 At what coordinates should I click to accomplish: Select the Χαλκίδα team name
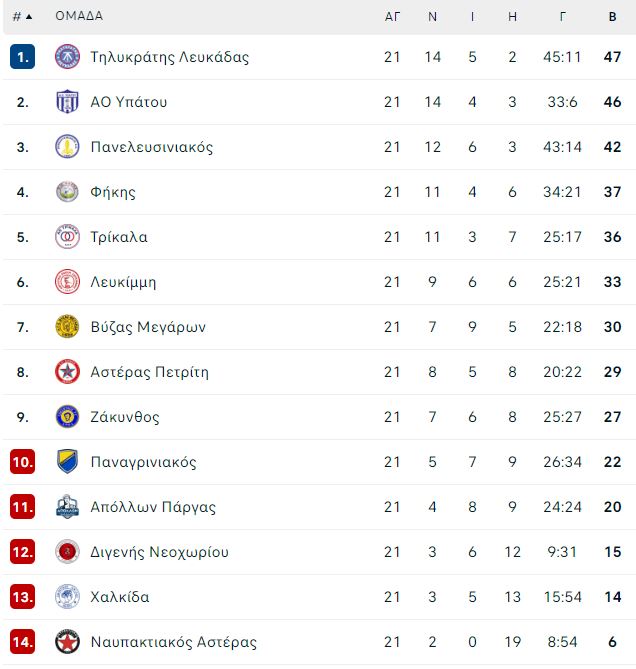tap(120, 596)
